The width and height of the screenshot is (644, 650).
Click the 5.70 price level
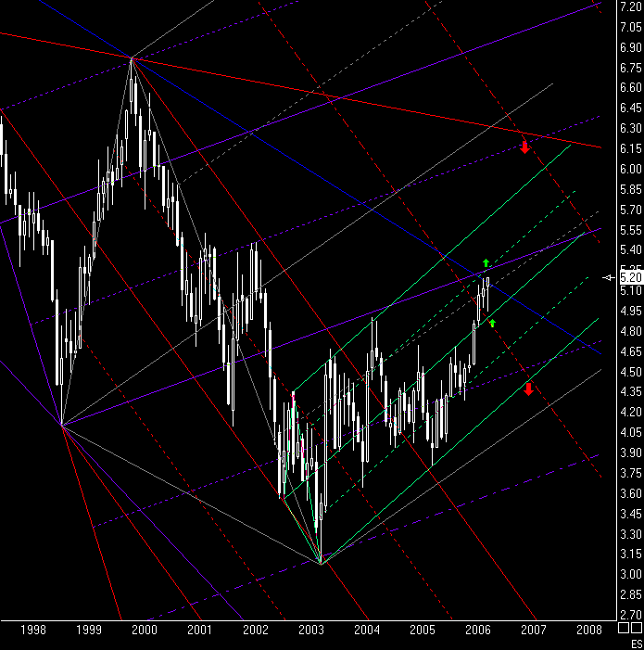coord(631,210)
